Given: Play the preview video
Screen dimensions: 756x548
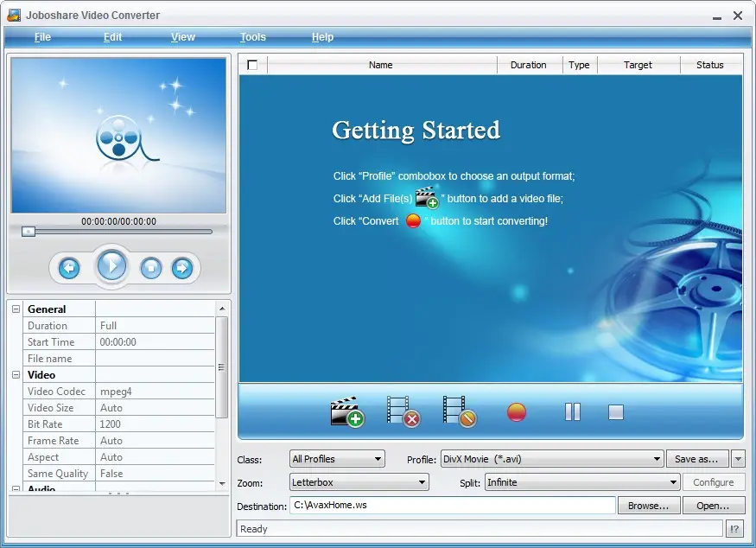Looking at the screenshot, I should pos(111,266).
